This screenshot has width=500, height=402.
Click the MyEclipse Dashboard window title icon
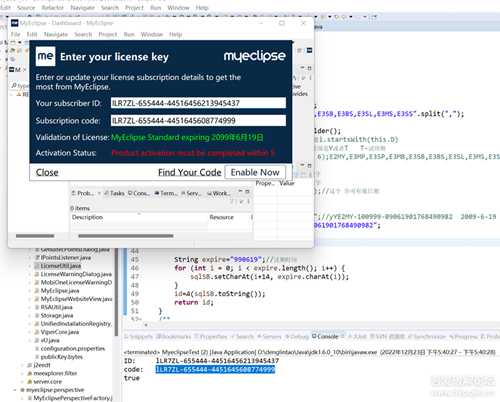(x=15, y=23)
